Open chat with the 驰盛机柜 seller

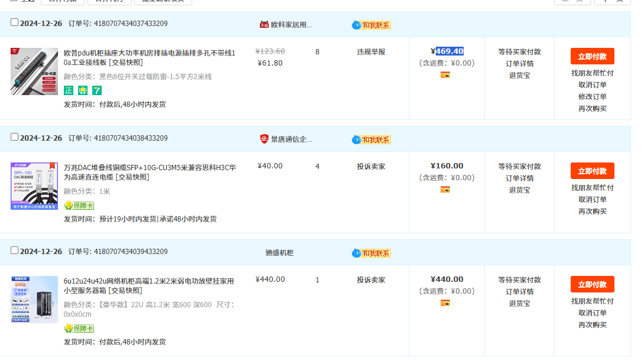pos(372,253)
